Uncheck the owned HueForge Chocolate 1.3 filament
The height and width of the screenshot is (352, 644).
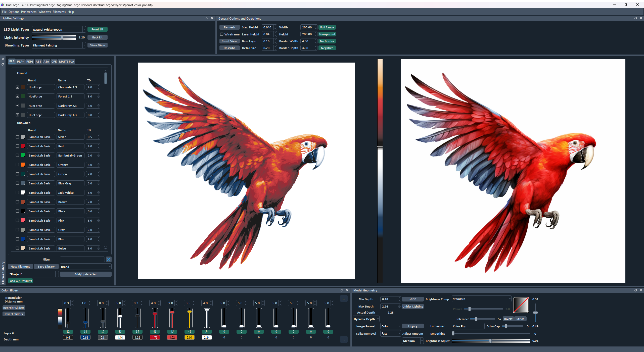[17, 87]
